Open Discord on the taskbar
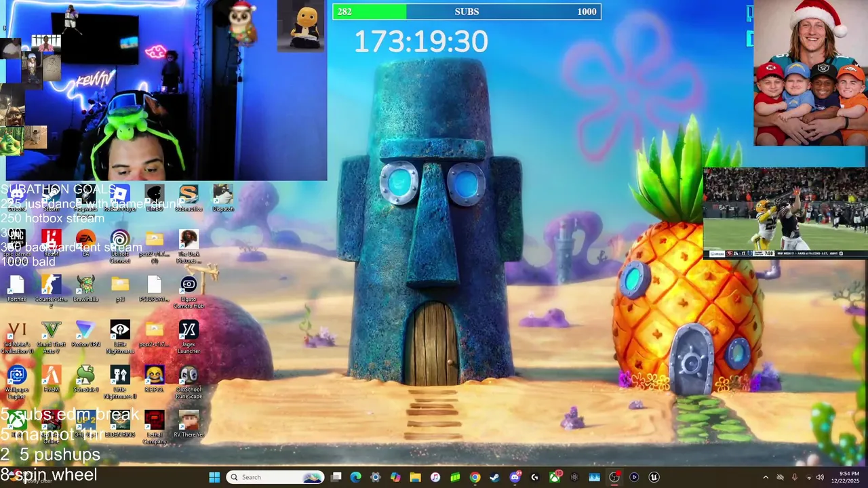The height and width of the screenshot is (488, 868). click(x=515, y=477)
